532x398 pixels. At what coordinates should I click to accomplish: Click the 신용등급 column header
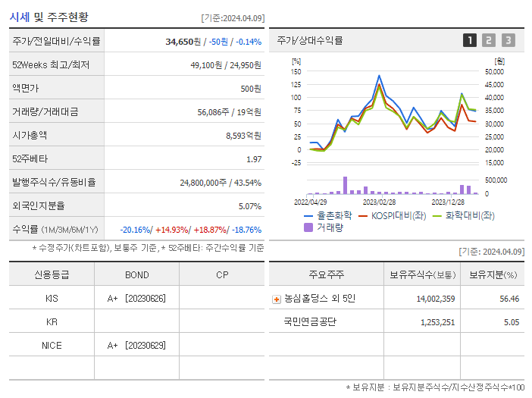tap(52, 274)
